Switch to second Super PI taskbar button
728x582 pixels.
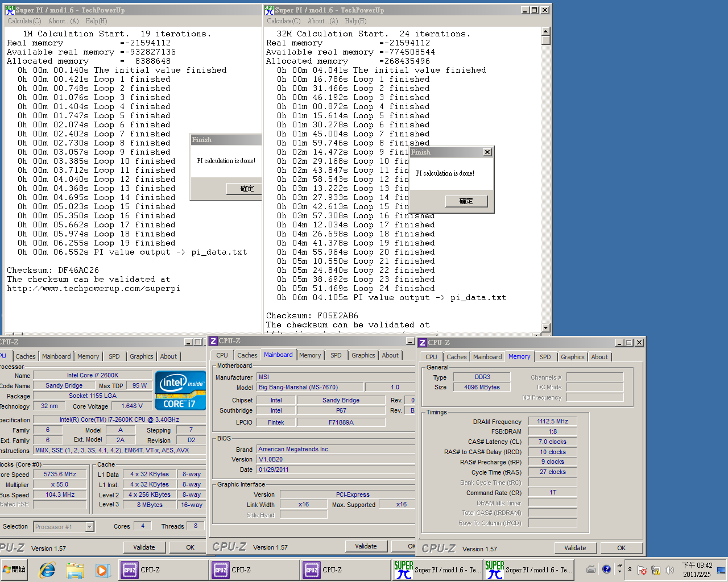click(528, 569)
